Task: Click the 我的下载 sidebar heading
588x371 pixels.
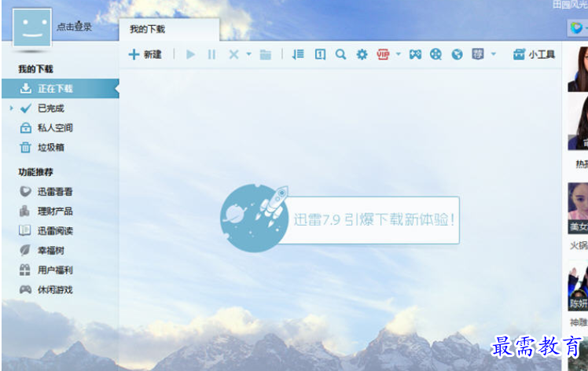Action: pyautogui.click(x=35, y=69)
